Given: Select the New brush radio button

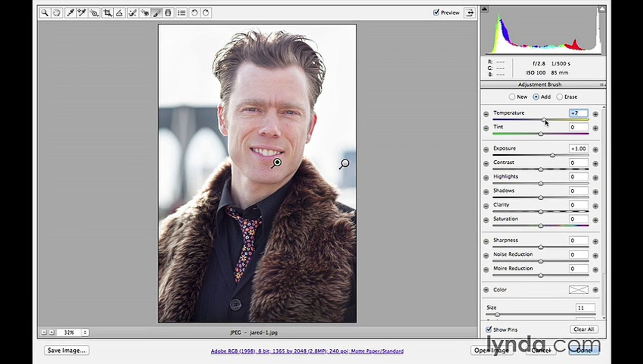Looking at the screenshot, I should pyautogui.click(x=512, y=97).
